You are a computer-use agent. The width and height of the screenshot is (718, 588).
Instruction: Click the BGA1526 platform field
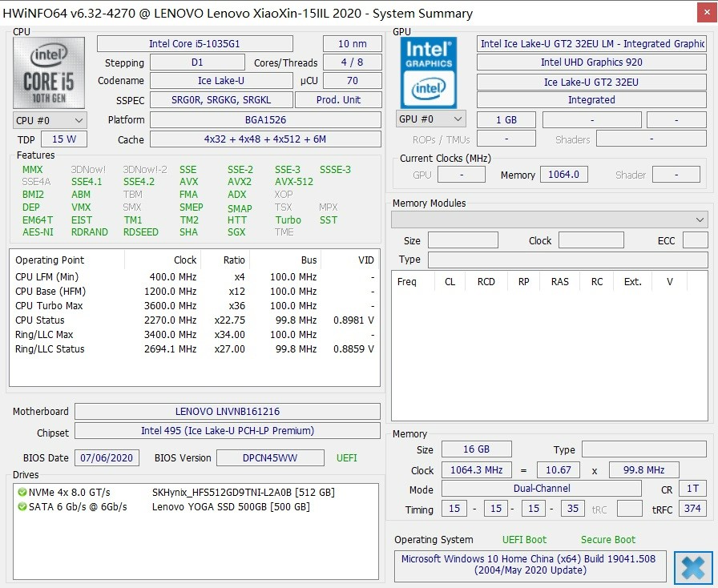pos(265,120)
